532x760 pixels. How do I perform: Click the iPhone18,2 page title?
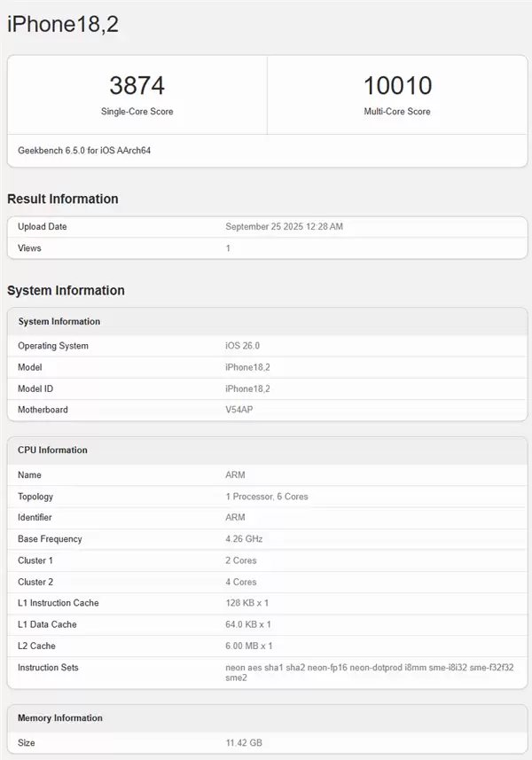[63, 25]
